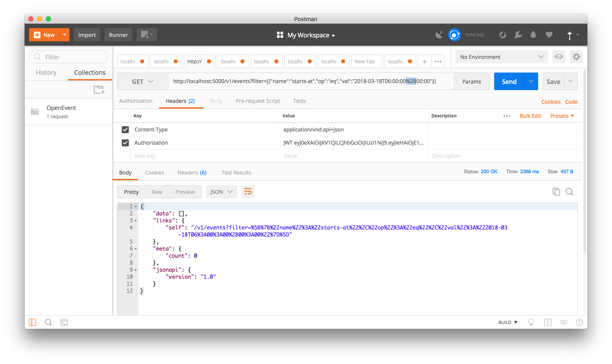Click the sidebar Filter search field
This screenshot has height=364, width=612.
coord(68,57)
